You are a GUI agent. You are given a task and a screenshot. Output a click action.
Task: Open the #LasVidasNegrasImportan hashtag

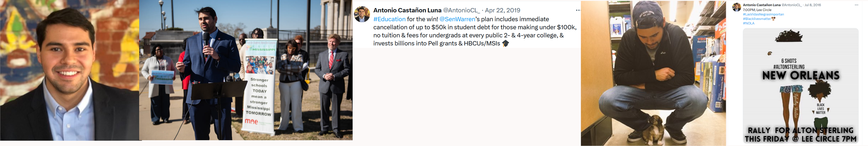(763, 15)
